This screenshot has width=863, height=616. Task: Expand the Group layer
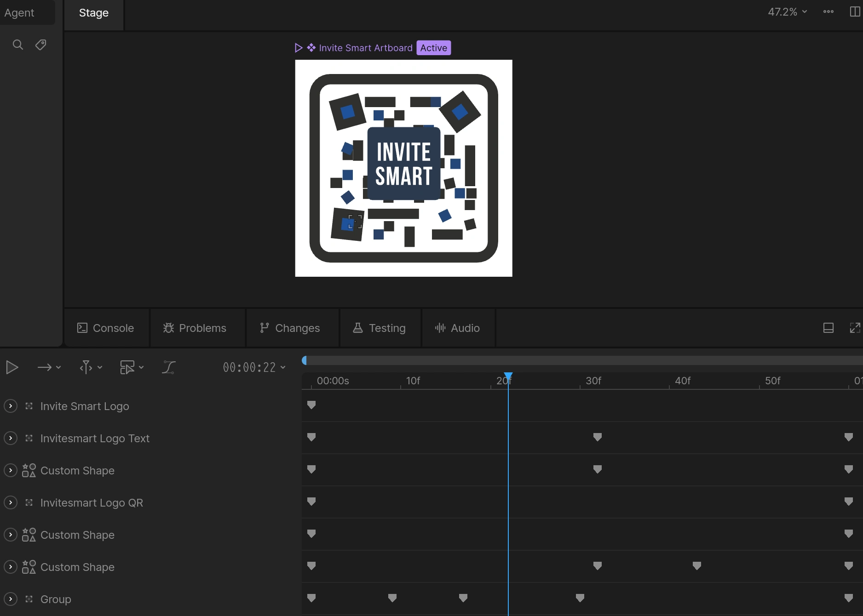(x=11, y=599)
